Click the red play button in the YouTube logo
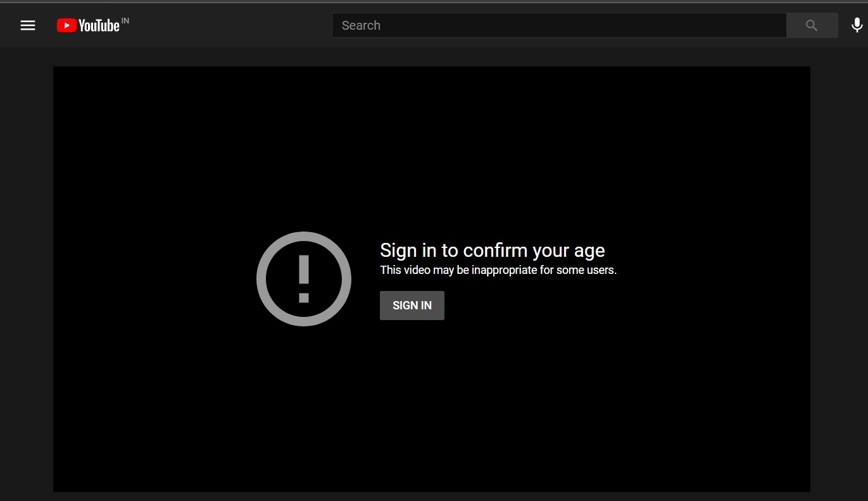Viewport: 868px width, 501px height. [x=66, y=25]
